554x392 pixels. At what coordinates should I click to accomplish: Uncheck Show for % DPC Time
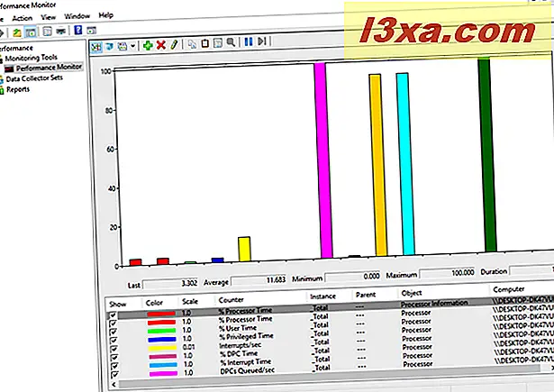point(114,358)
